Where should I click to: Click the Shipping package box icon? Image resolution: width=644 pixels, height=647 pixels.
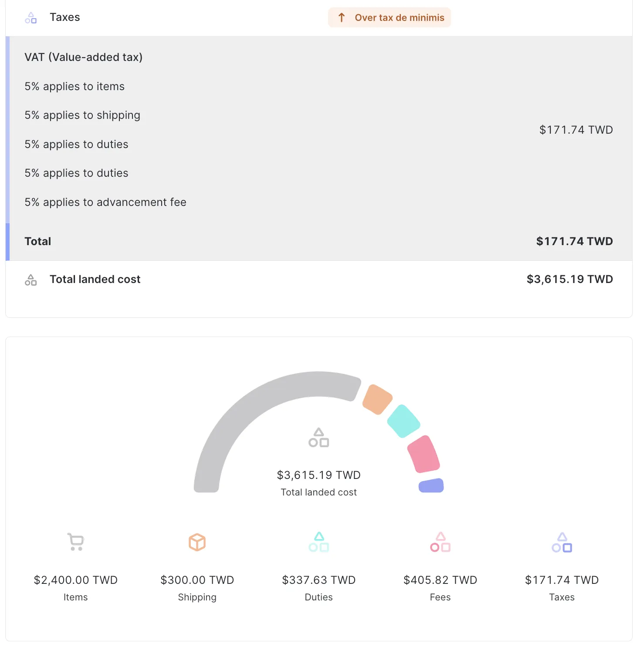click(197, 542)
